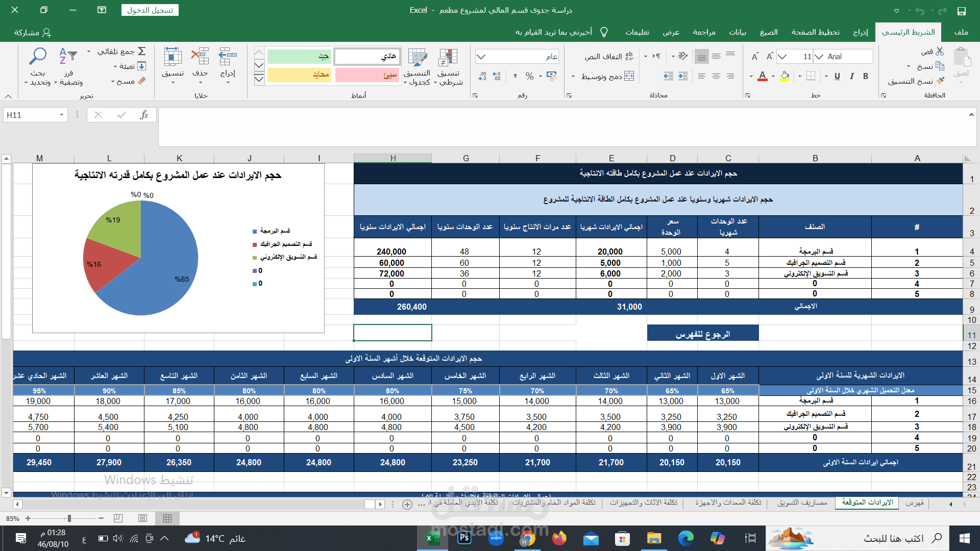Viewport: 980px width, 551px height.
Task: Apply the green Good (جيد) cell style
Action: pyautogui.click(x=299, y=57)
